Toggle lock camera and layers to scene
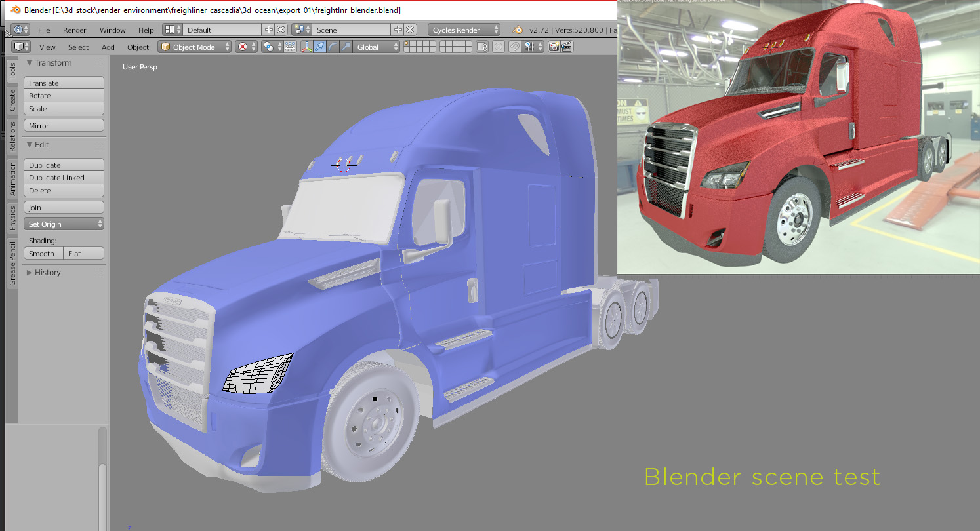The width and height of the screenshot is (980, 531). click(482, 47)
